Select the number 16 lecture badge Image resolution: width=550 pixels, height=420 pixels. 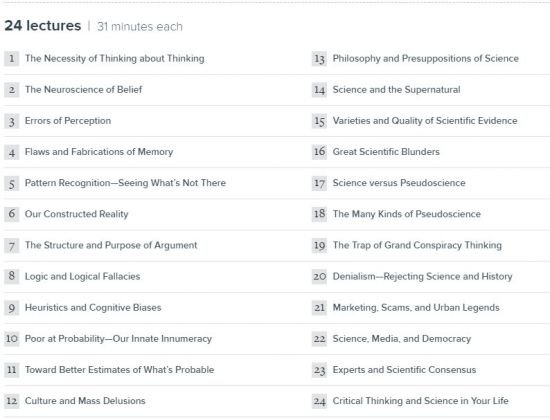pyautogui.click(x=319, y=152)
